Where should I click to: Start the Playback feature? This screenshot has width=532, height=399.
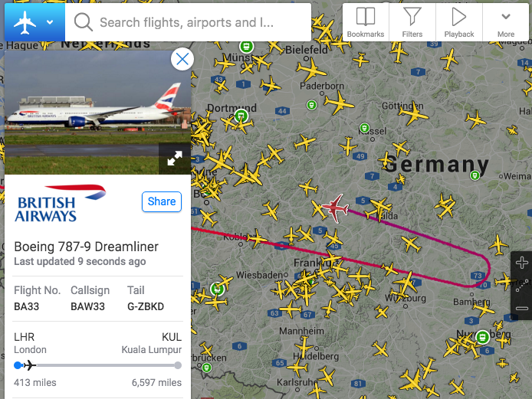point(458,22)
